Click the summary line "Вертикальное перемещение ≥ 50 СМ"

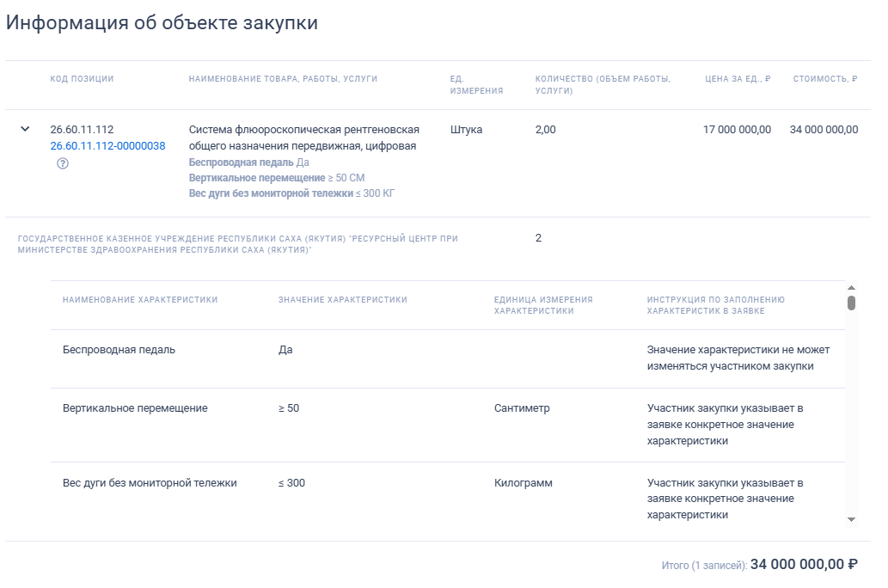point(277,177)
